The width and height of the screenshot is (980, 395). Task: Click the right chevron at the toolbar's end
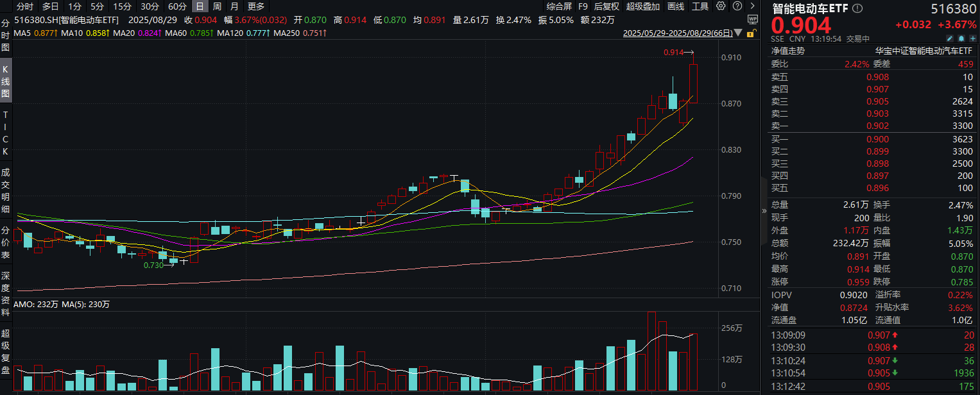[752, 6]
